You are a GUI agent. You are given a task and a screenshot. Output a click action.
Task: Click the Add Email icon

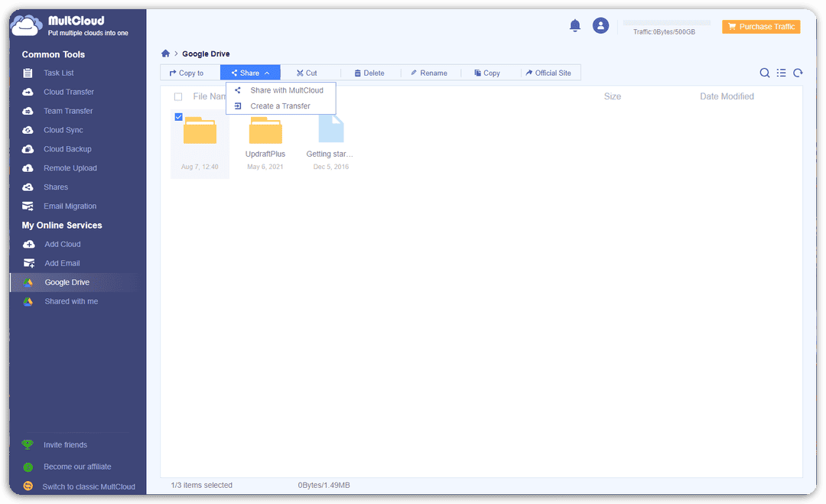[x=29, y=263]
